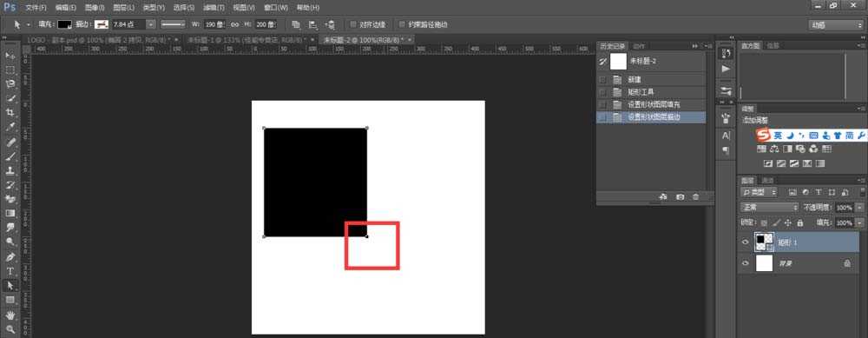868x338 pixels.
Task: Click the camera snapshot icon in History panel
Action: click(x=680, y=196)
